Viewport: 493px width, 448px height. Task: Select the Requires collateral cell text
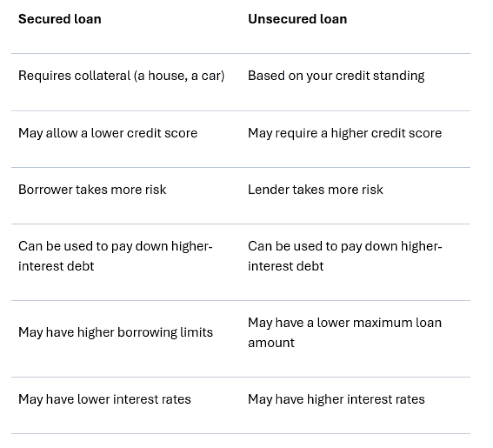click(x=122, y=76)
